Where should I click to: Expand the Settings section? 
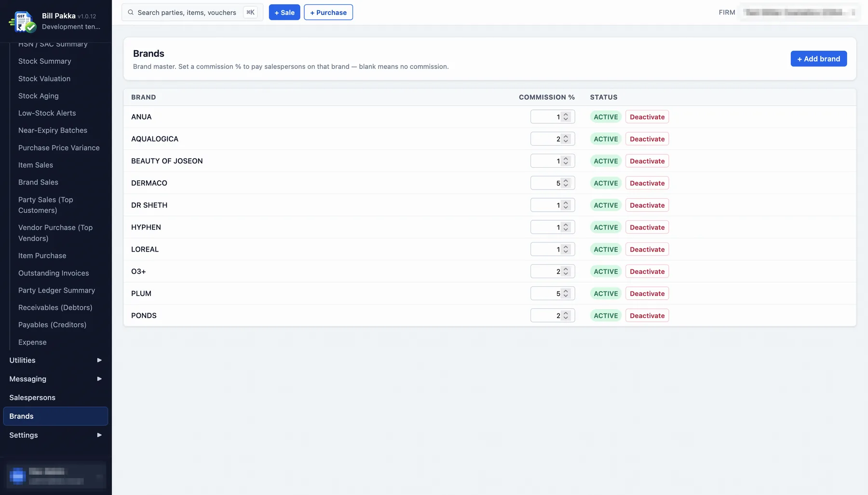click(55, 435)
